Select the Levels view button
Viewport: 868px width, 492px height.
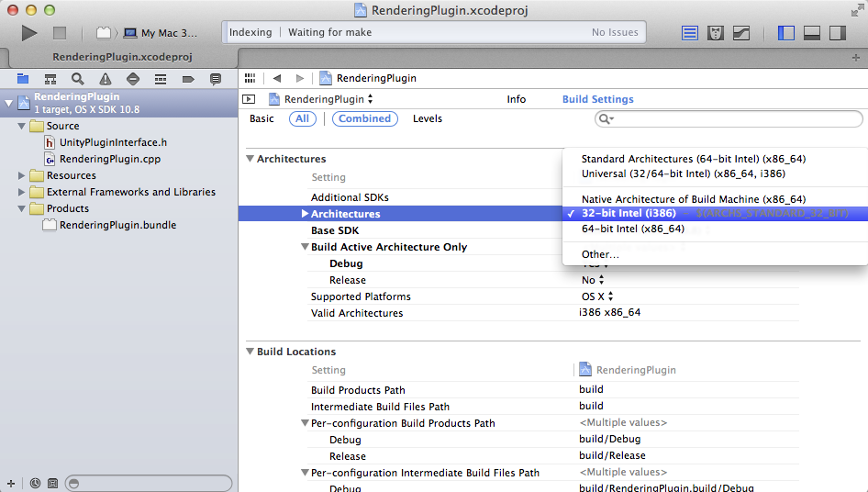[x=427, y=118]
